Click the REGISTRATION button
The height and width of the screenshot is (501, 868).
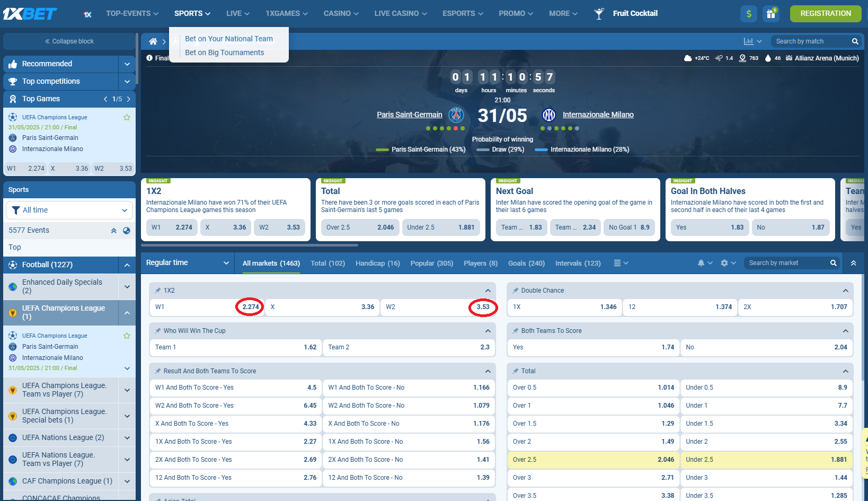(x=825, y=14)
